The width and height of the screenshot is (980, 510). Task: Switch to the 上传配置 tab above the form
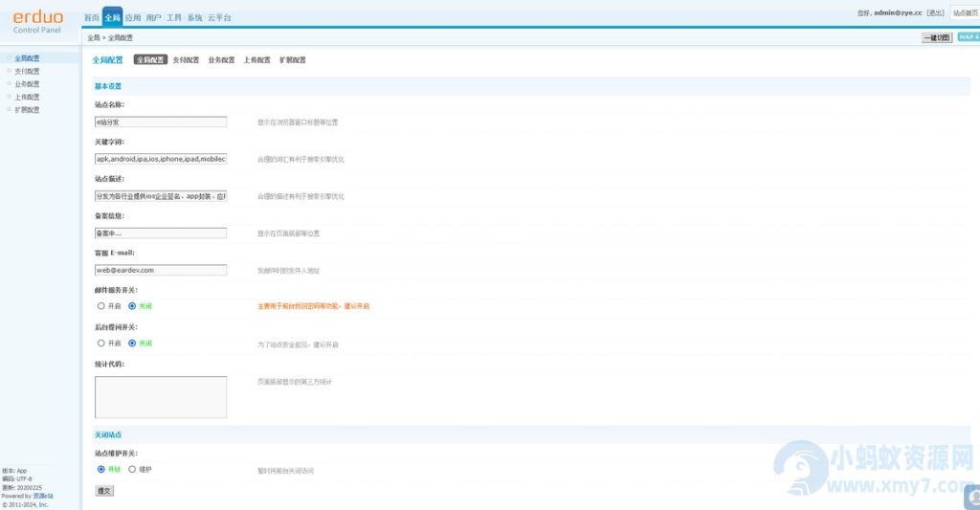pos(256,60)
